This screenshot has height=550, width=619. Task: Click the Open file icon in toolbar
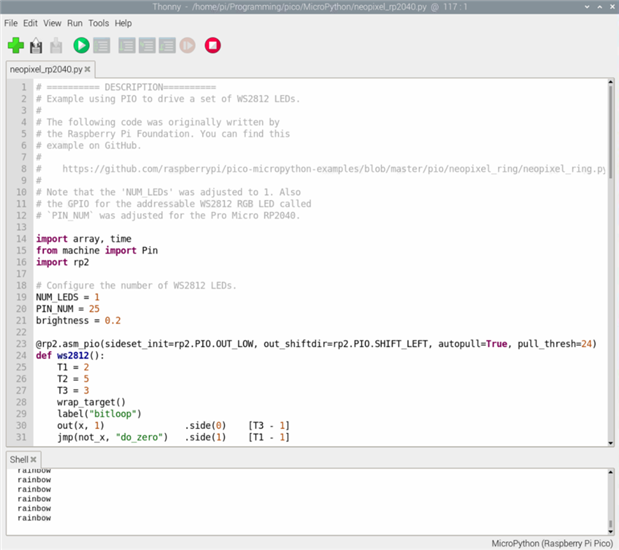click(37, 45)
